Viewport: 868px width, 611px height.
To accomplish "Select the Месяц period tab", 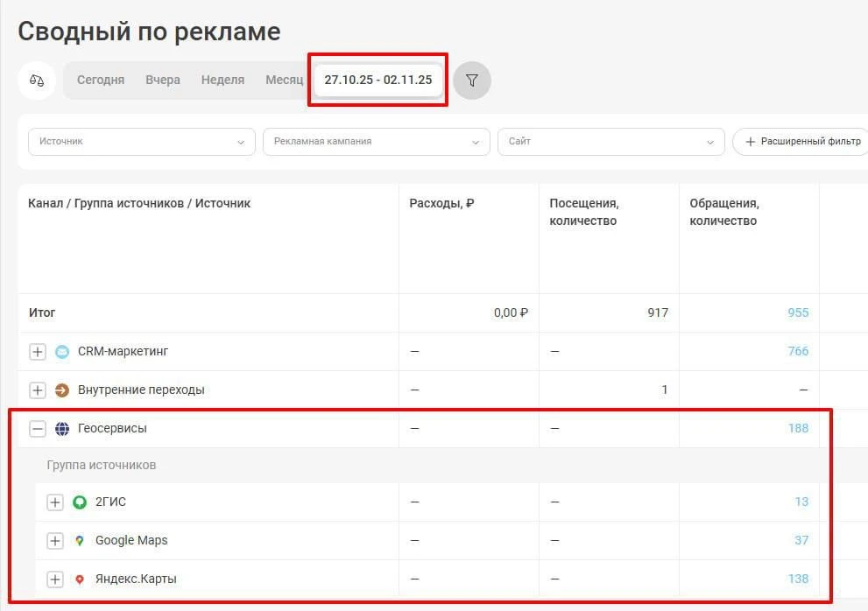I will pyautogui.click(x=285, y=80).
